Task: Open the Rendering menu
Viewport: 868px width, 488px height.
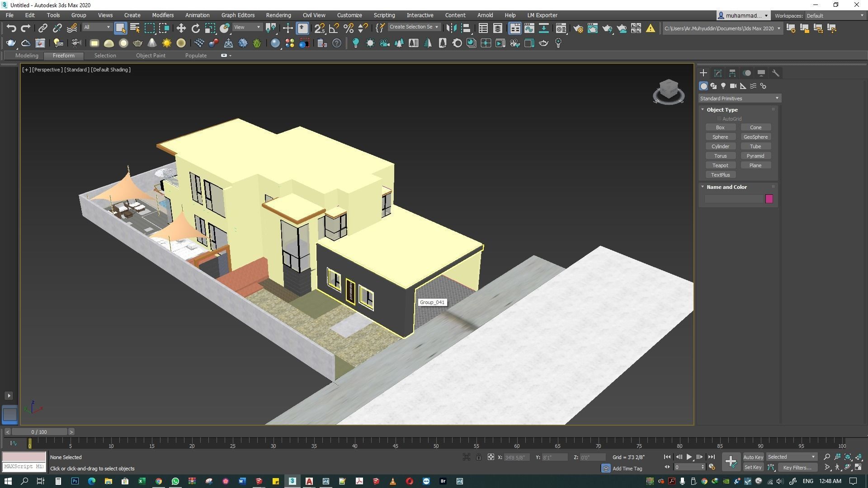Action: point(278,15)
